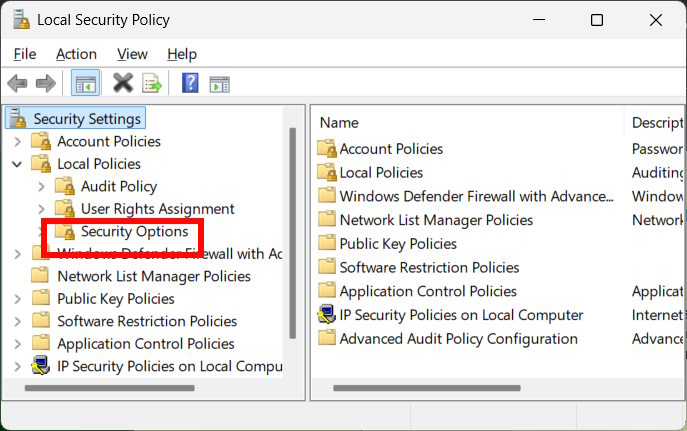Viewport: 687px width, 431px height.
Task: Expand Windows Defender Firewall tree node
Action: tap(18, 254)
